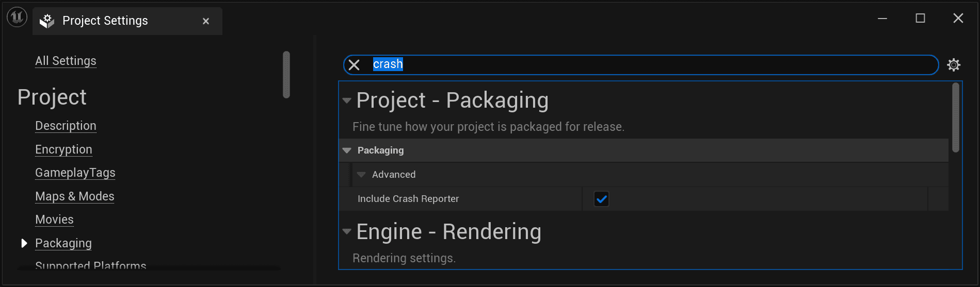Click the left sidebar scrollbar thumb
The height and width of the screenshot is (287, 980).
tap(286, 75)
